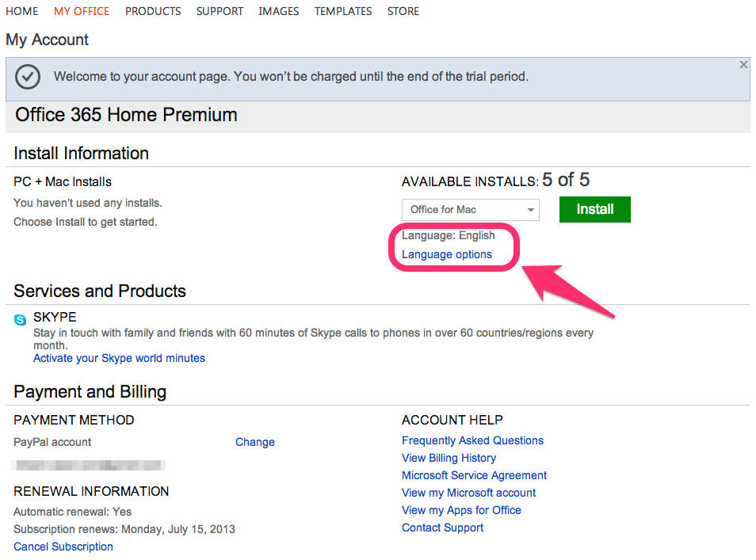
Task: Click the Subscription renews date text
Action: pos(124,529)
